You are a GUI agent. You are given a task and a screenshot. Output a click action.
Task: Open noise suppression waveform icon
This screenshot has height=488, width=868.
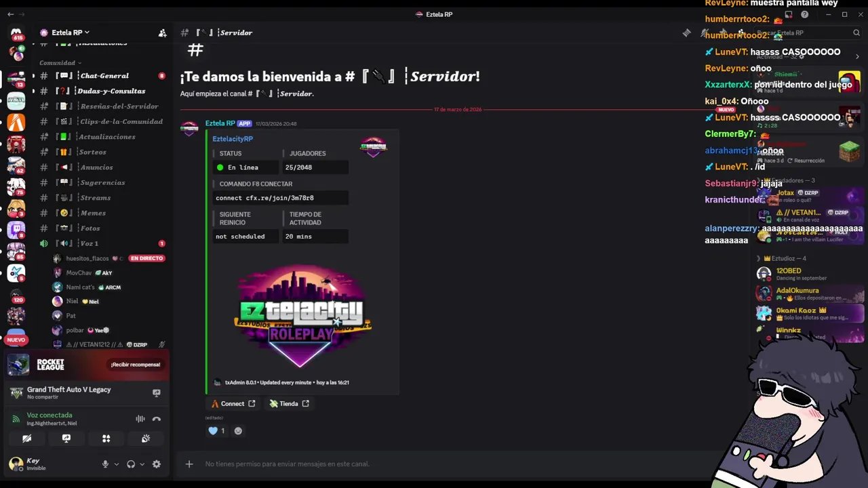click(x=140, y=419)
